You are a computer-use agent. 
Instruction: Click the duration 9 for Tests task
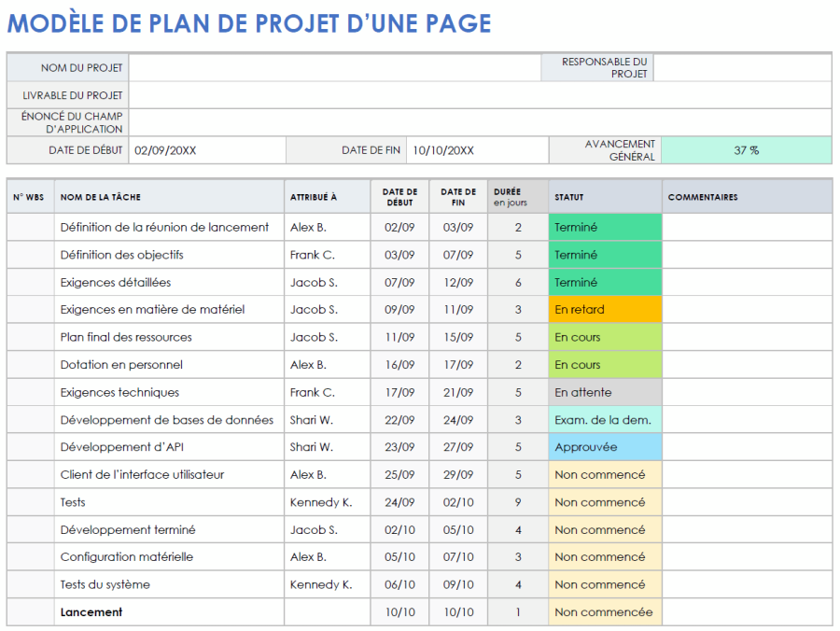click(518, 501)
